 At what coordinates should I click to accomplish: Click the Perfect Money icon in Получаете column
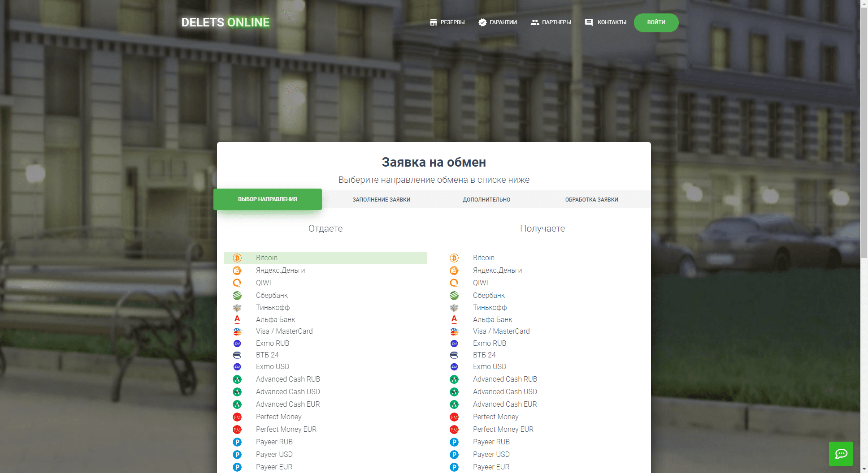(454, 417)
